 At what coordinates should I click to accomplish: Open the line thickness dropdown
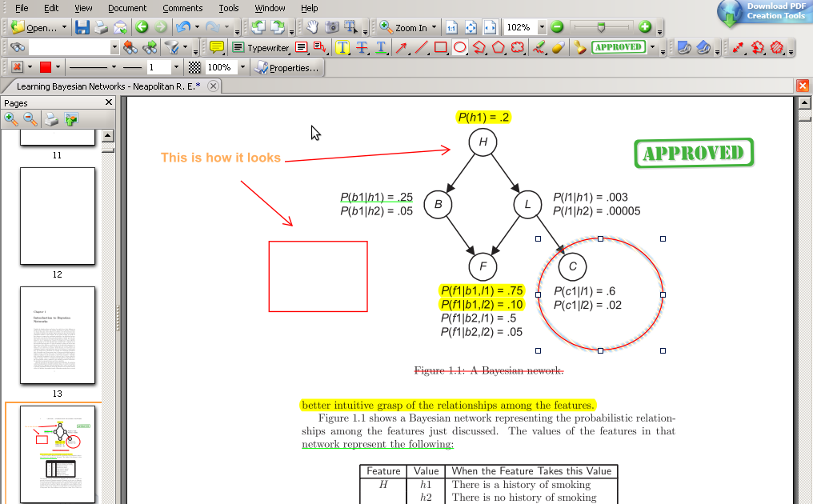(176, 67)
